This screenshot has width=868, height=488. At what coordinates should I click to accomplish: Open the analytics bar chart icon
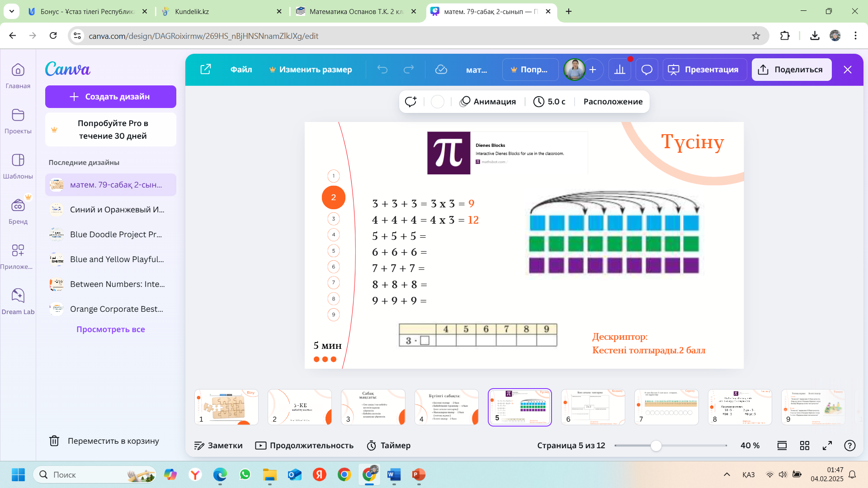click(x=620, y=70)
